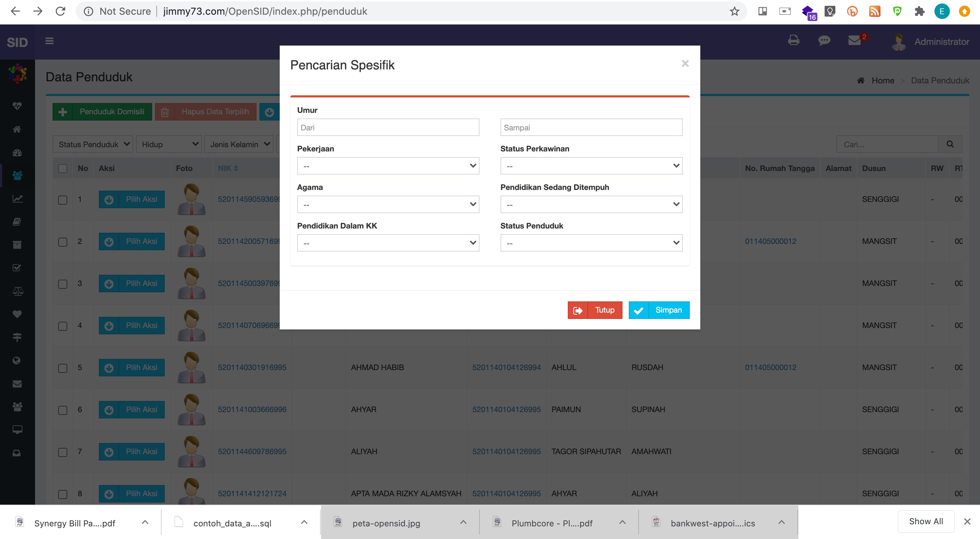This screenshot has height=539, width=980.
Task: Close the Pencarian Spesifik dialog with X
Action: pyautogui.click(x=685, y=63)
